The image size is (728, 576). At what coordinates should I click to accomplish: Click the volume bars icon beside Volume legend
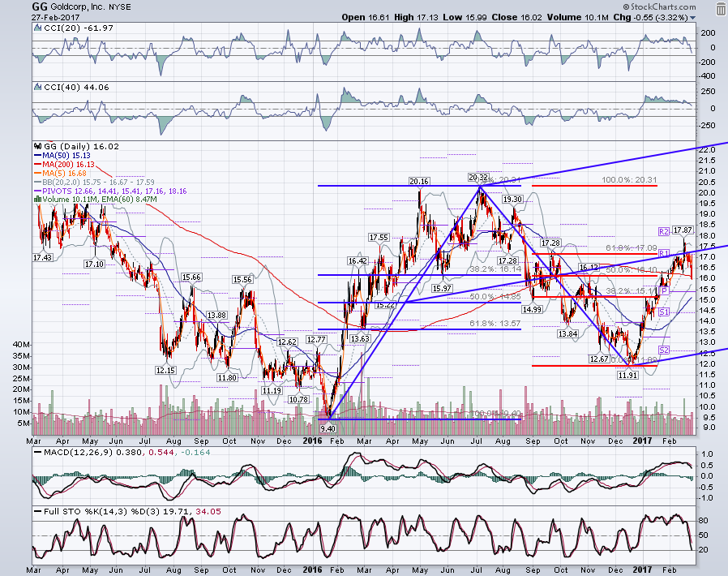click(37, 200)
